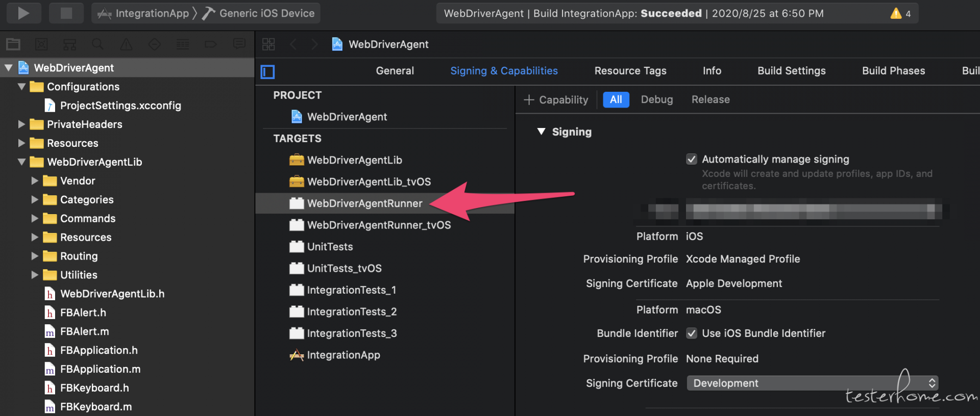This screenshot has width=980, height=416.
Task: Open the Debug navigator
Action: [x=183, y=44]
